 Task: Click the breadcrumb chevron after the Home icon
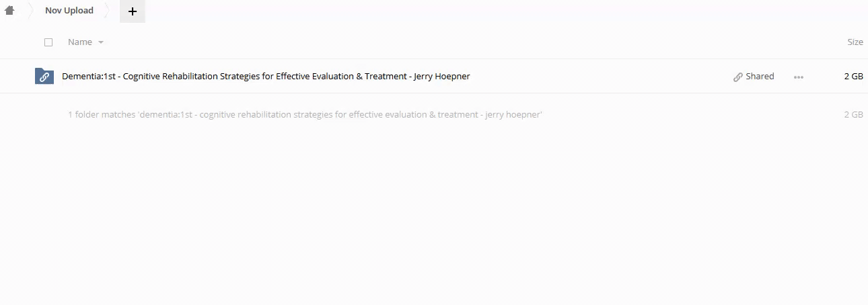(30, 11)
